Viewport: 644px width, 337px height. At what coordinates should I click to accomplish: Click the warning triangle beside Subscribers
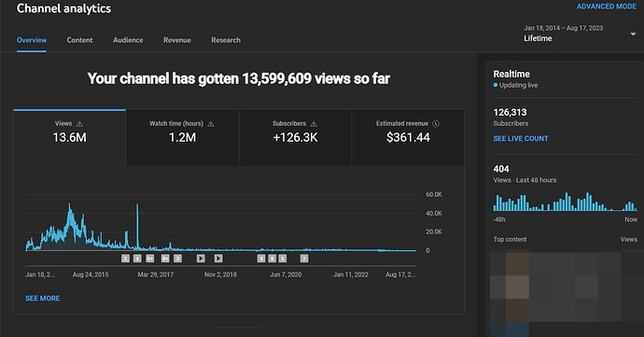point(314,124)
